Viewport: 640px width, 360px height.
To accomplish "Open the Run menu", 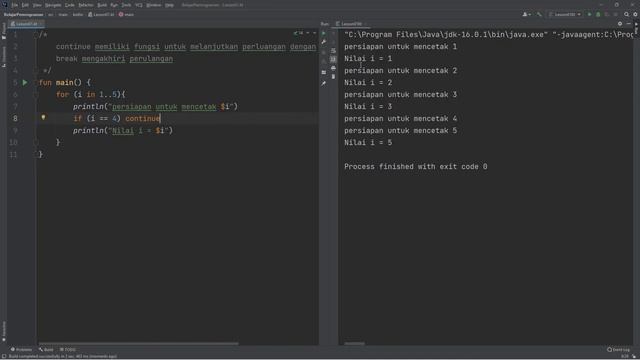I will coord(114,5).
